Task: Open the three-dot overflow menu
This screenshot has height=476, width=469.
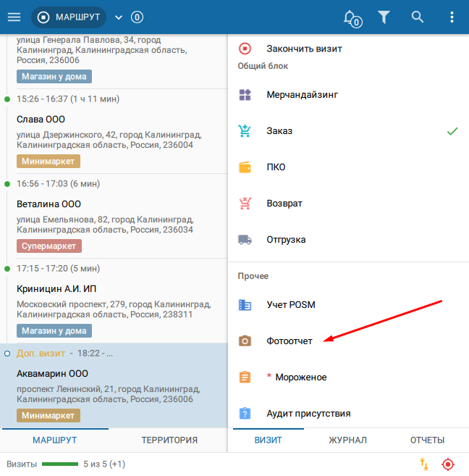Action: click(452, 17)
